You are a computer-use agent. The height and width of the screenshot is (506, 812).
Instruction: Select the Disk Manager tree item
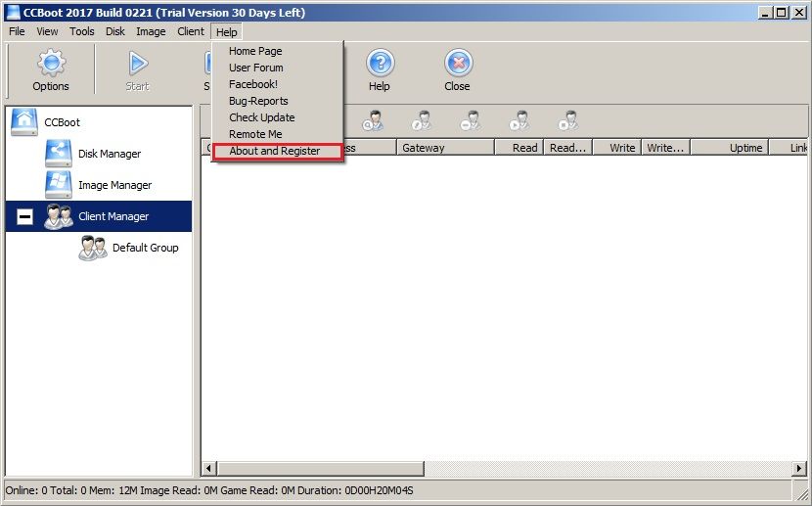point(110,154)
